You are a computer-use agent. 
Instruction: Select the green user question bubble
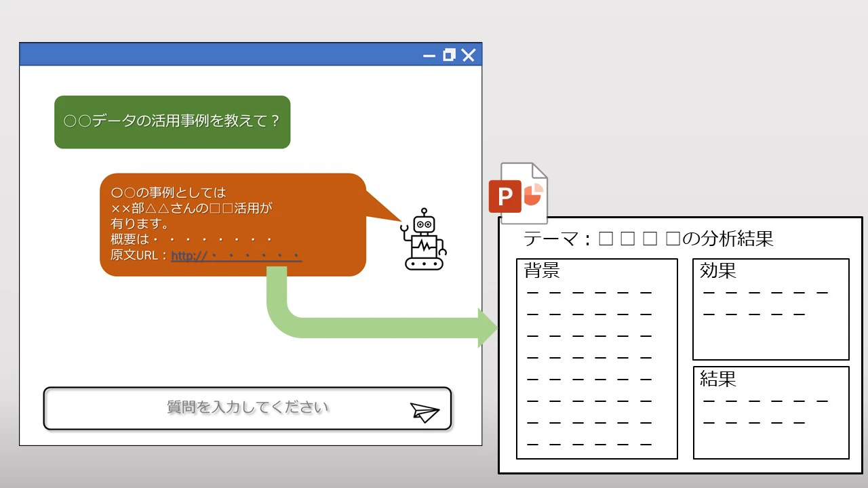[x=172, y=122]
